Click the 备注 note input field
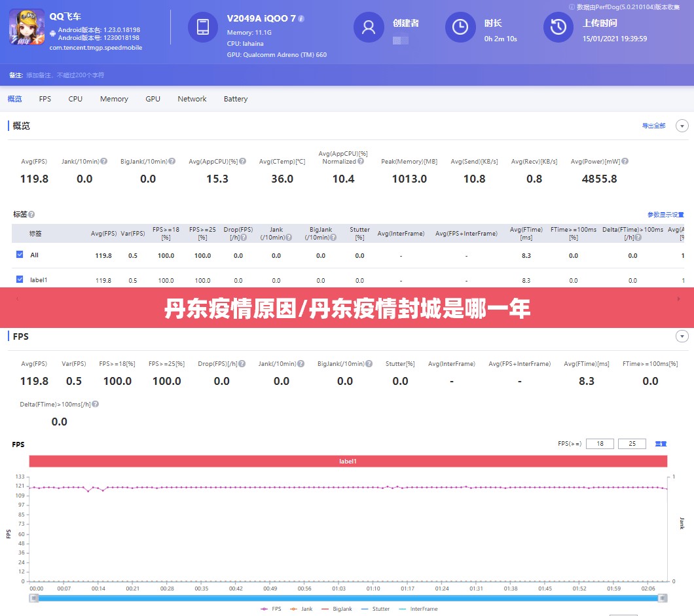 (65, 75)
